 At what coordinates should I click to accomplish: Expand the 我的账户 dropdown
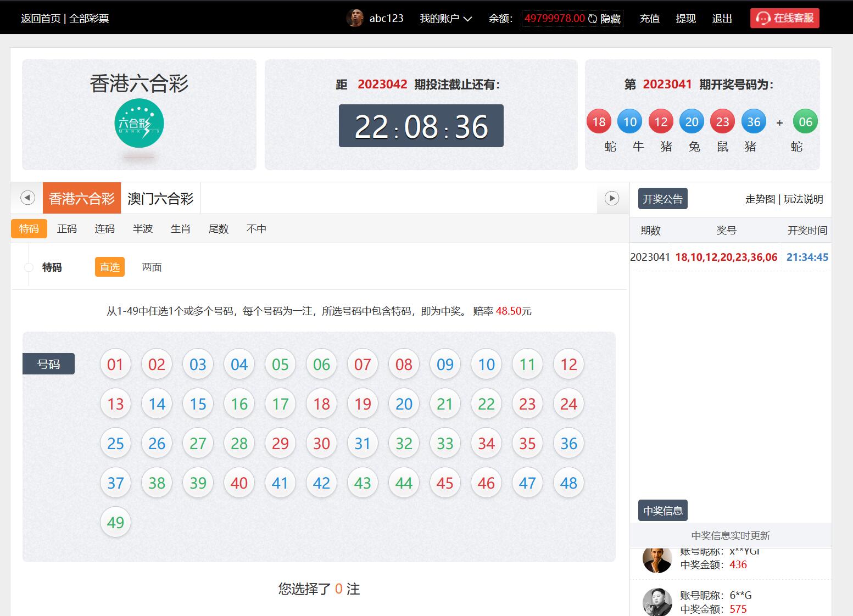pyautogui.click(x=445, y=19)
